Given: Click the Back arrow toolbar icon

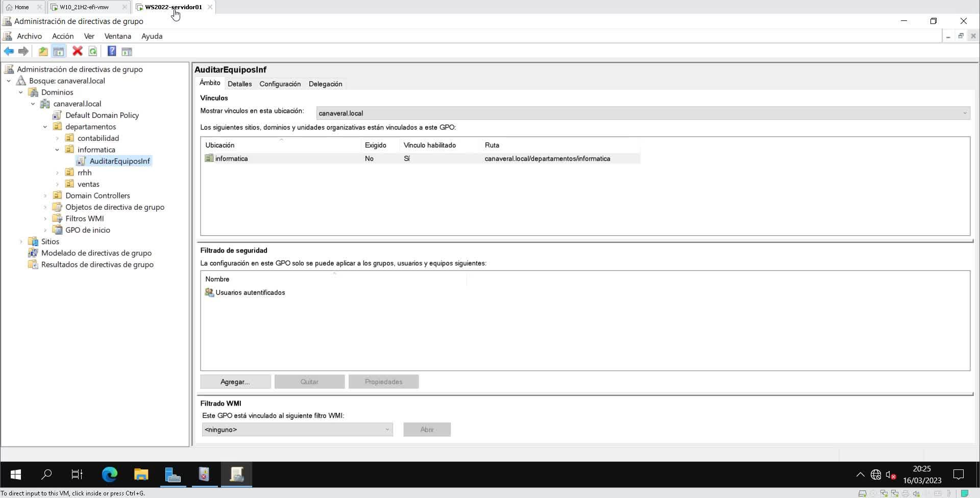Looking at the screenshot, I should click(x=9, y=51).
